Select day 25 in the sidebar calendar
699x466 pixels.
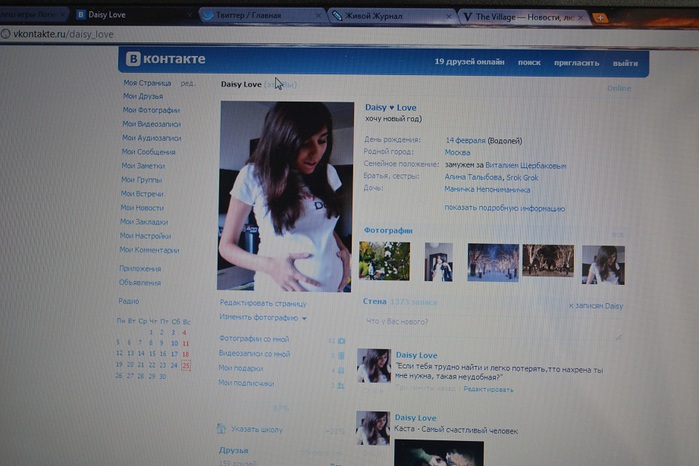pos(186,366)
